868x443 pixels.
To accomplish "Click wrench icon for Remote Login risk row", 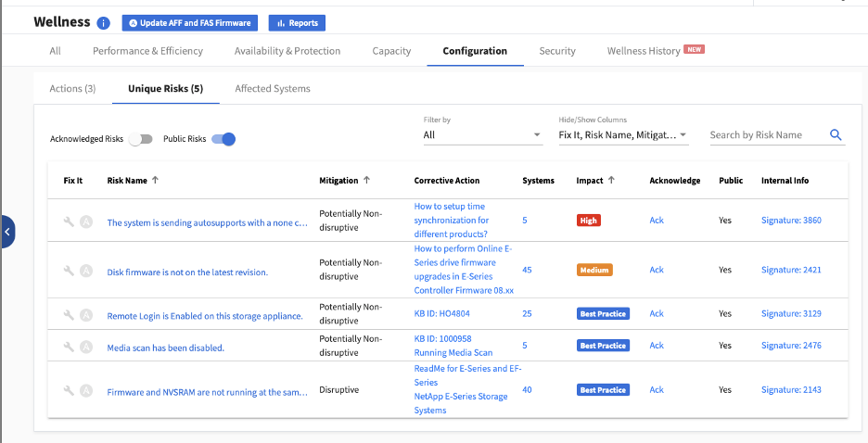I will [69, 315].
